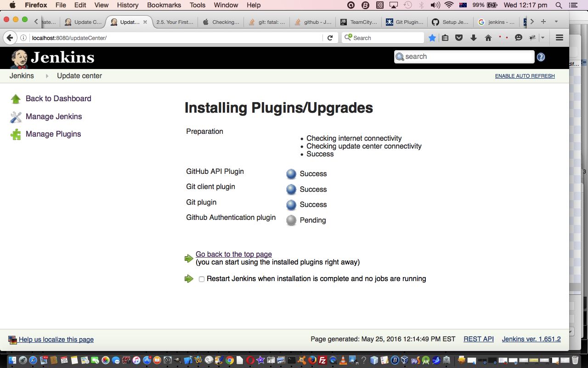Close the current Update Center tab
This screenshot has width=588, height=368.
click(x=145, y=22)
